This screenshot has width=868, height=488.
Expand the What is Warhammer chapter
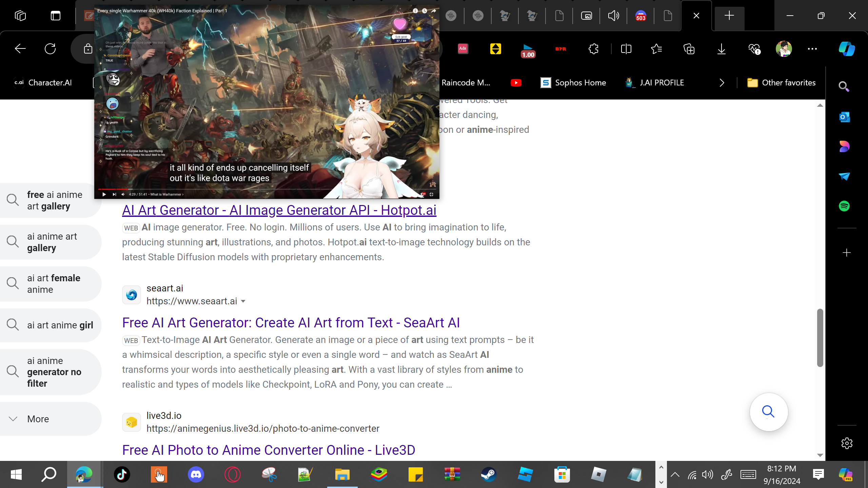(167, 194)
